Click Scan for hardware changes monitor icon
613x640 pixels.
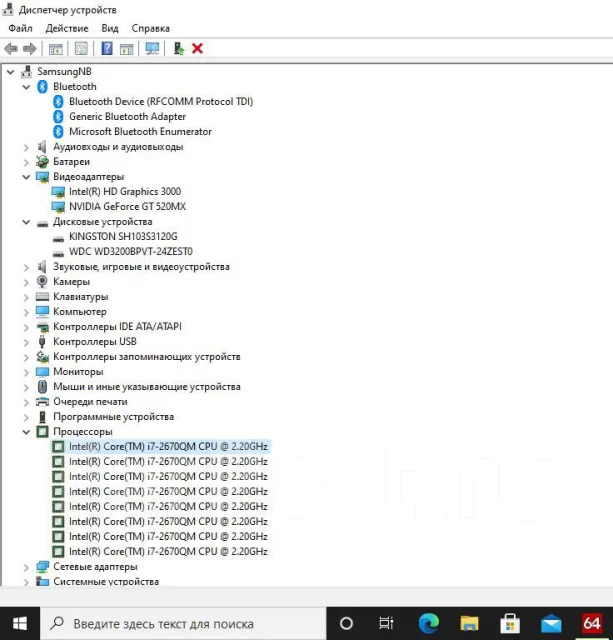(152, 49)
